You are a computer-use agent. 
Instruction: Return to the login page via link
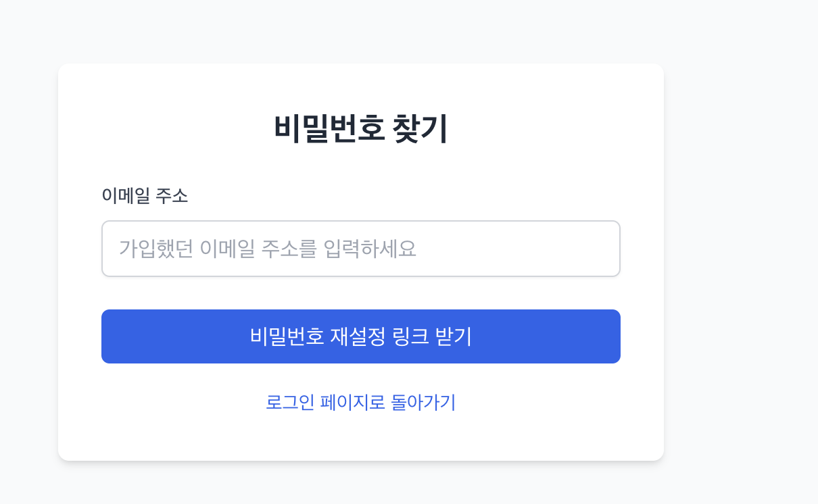360,403
